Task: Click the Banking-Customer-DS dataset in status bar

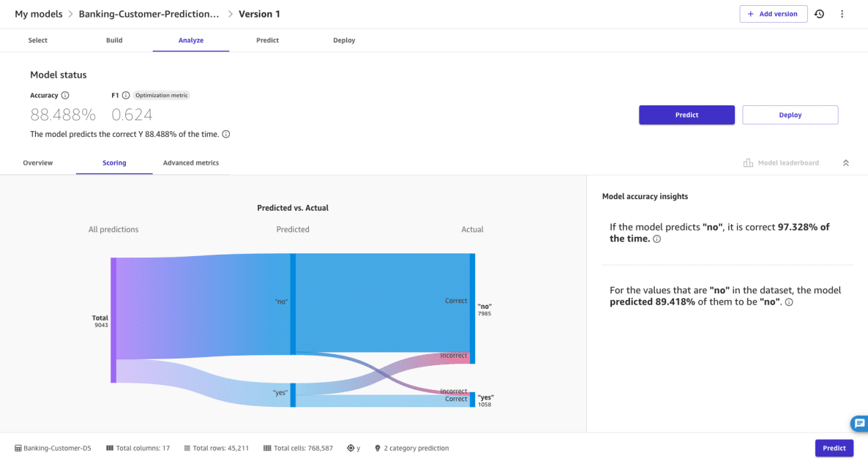Action: (53, 449)
